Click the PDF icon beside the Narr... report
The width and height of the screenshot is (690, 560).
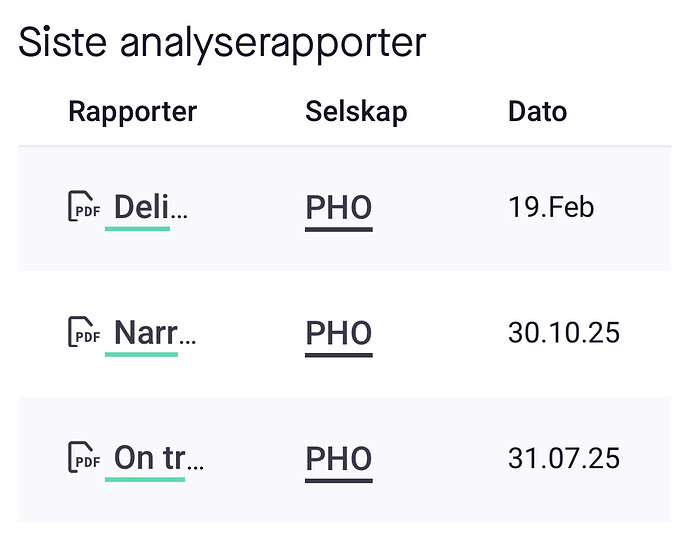[83, 332]
